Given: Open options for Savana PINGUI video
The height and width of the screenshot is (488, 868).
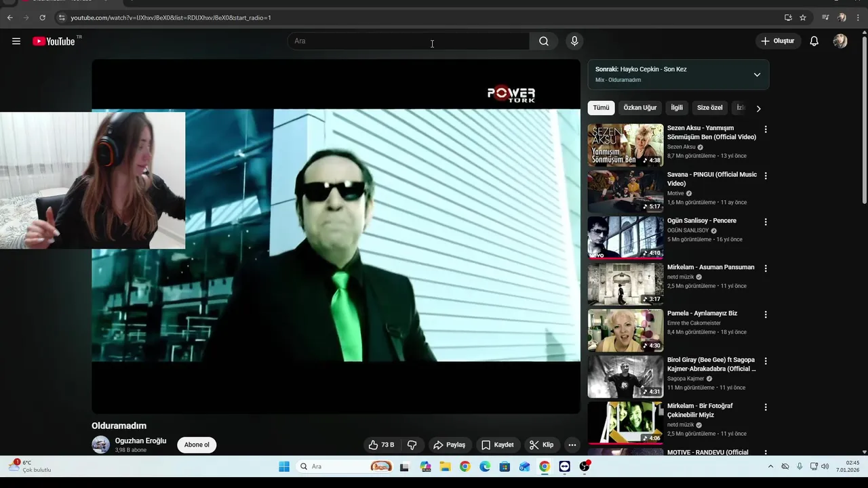Looking at the screenshot, I should coord(766,176).
